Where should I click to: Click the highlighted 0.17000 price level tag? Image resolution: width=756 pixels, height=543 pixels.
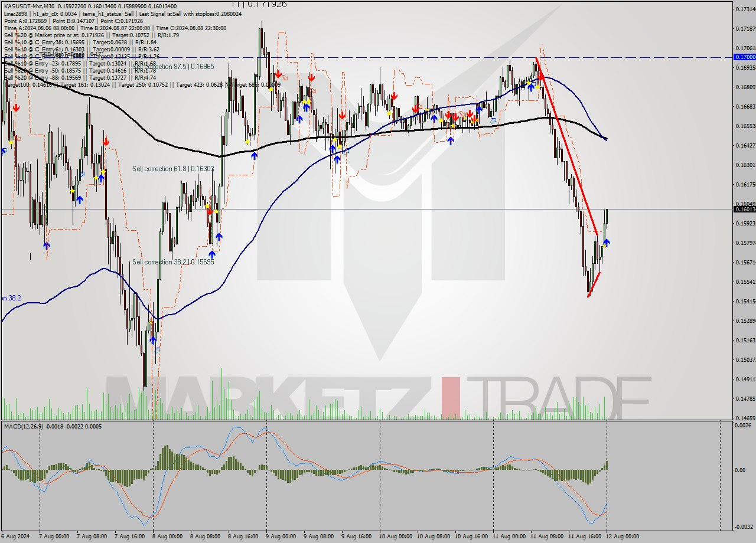pyautogui.click(x=744, y=57)
